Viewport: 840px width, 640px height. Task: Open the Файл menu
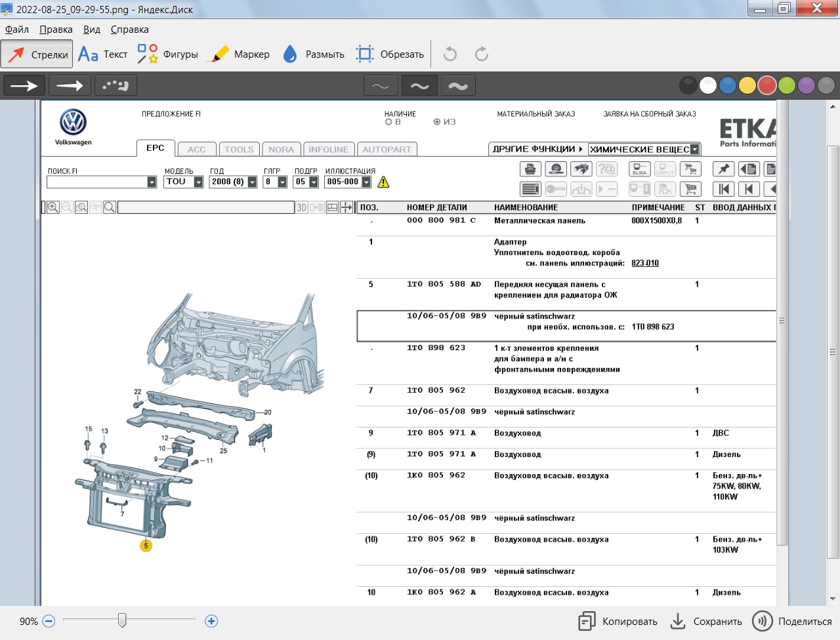point(17,30)
